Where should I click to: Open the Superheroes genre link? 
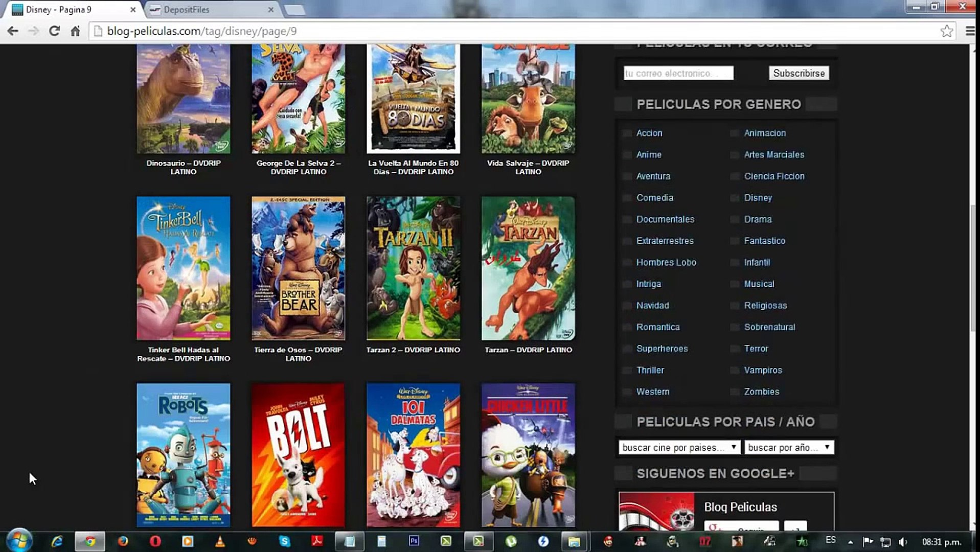(662, 349)
